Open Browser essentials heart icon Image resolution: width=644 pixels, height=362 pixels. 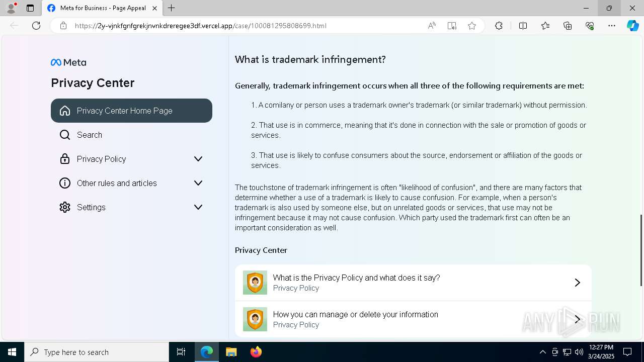590,26
